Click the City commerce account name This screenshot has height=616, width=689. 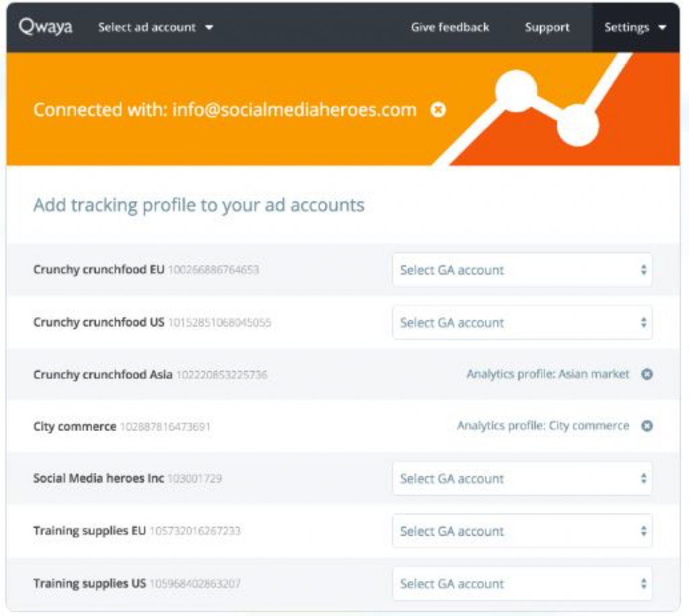click(75, 427)
